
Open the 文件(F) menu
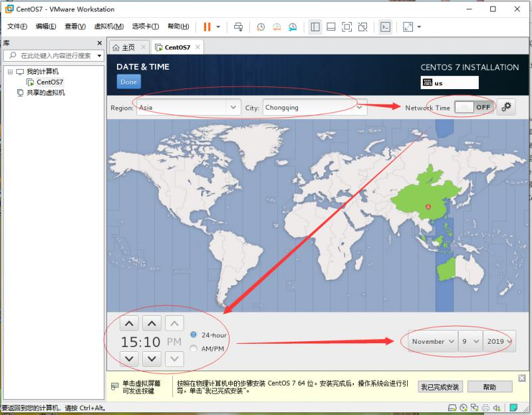17,26
